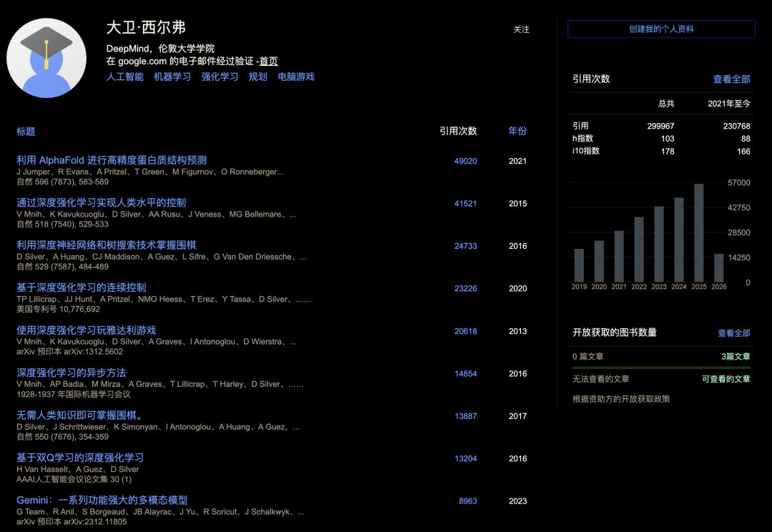Screen dimensions: 772x532
Task: Click the 2021年至今 column header
Action: (729, 104)
